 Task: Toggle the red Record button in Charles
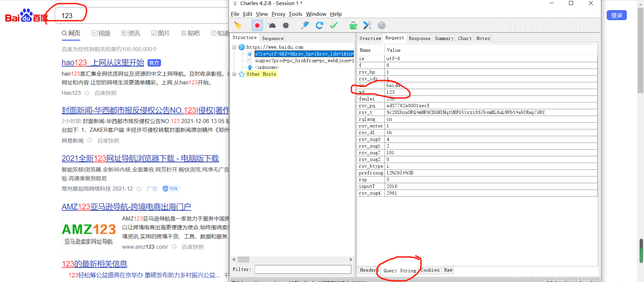(x=257, y=25)
